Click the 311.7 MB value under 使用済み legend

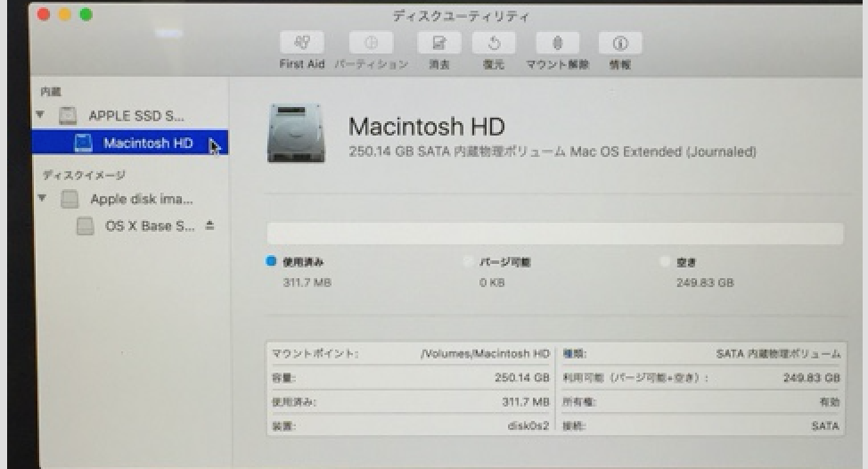tap(307, 283)
